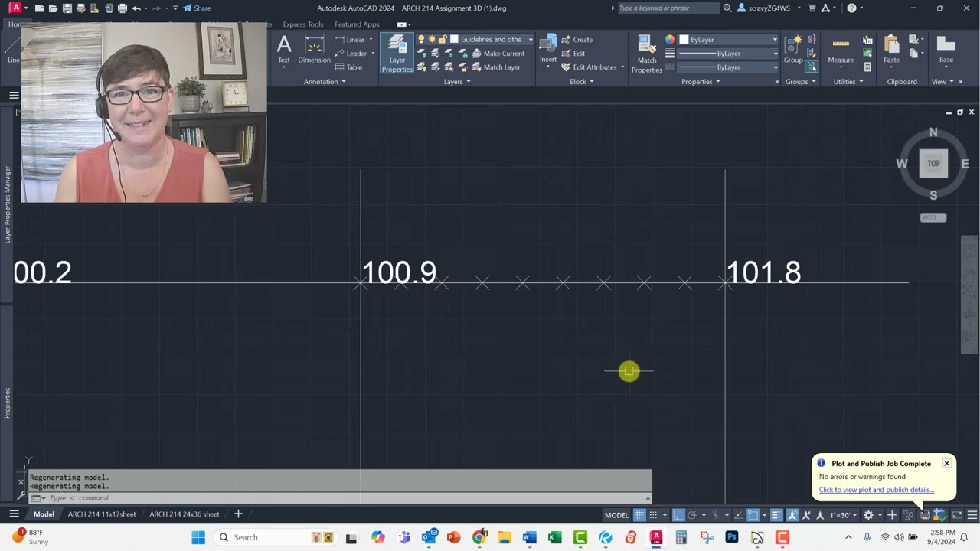Toggle layer freeze sun icon

(432, 40)
